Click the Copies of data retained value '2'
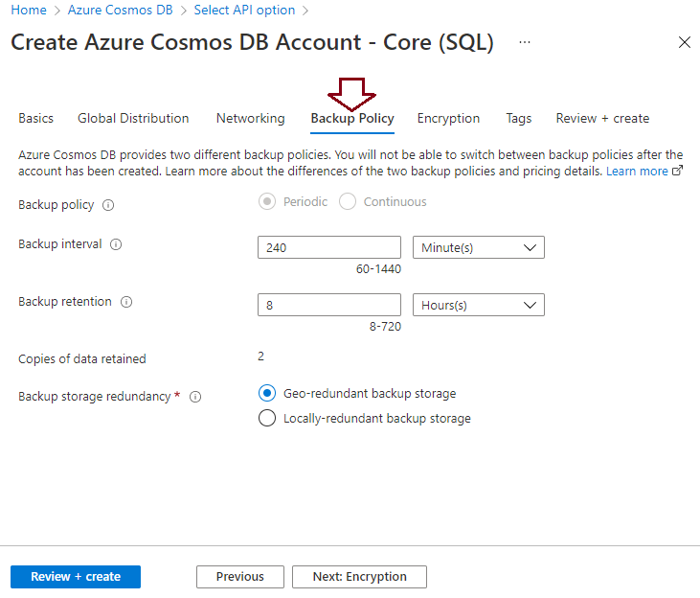The height and width of the screenshot is (598, 700). (260, 356)
